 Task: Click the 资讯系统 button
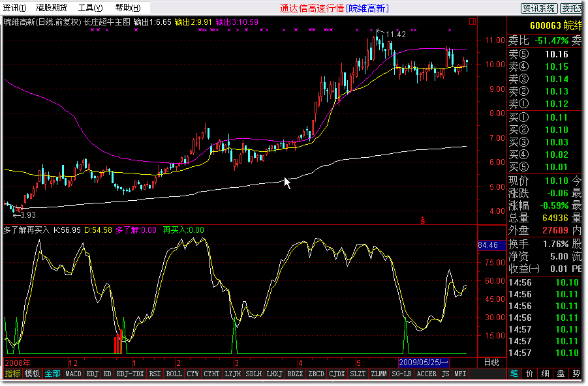(x=538, y=8)
